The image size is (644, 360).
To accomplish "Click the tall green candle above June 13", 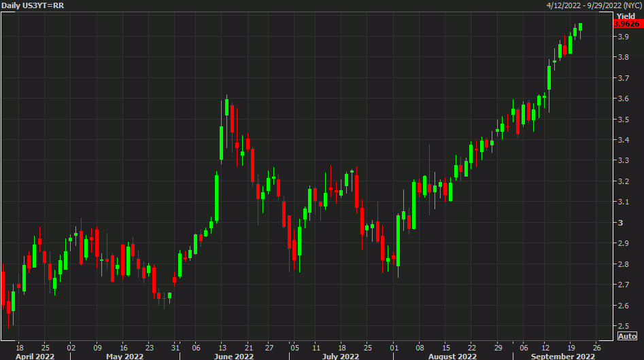I will click(x=222, y=143).
